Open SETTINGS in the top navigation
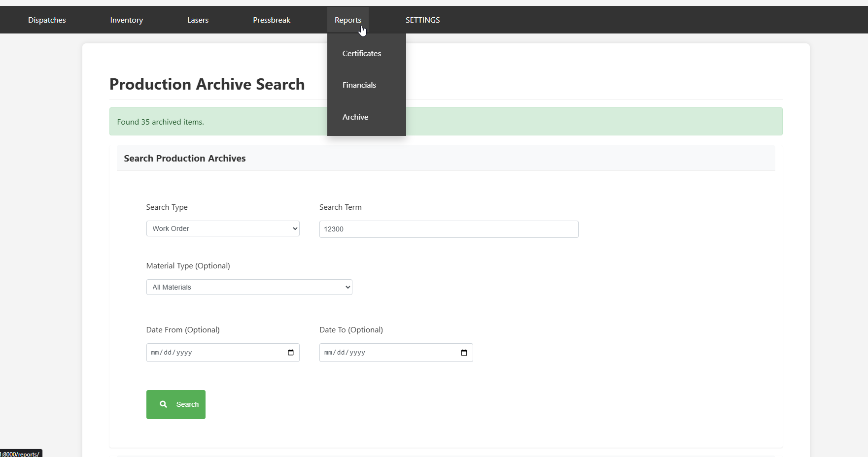The image size is (868, 457). coord(422,20)
